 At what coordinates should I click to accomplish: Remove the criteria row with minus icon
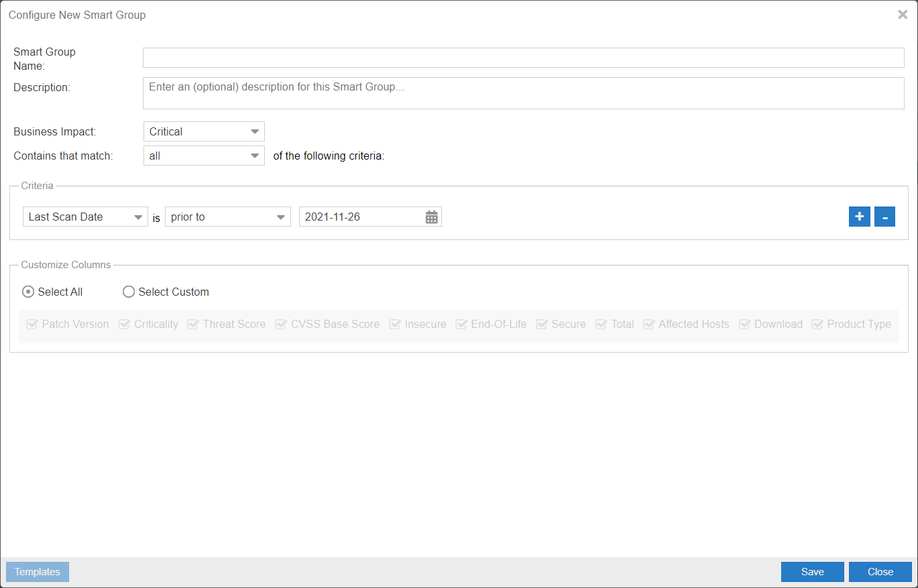point(884,217)
